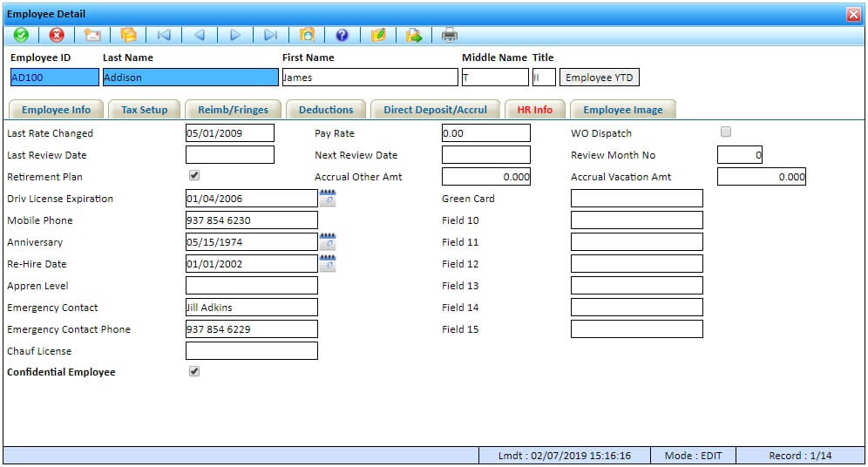Click the Field 10 input box
This screenshot has height=467, width=868.
click(x=637, y=220)
